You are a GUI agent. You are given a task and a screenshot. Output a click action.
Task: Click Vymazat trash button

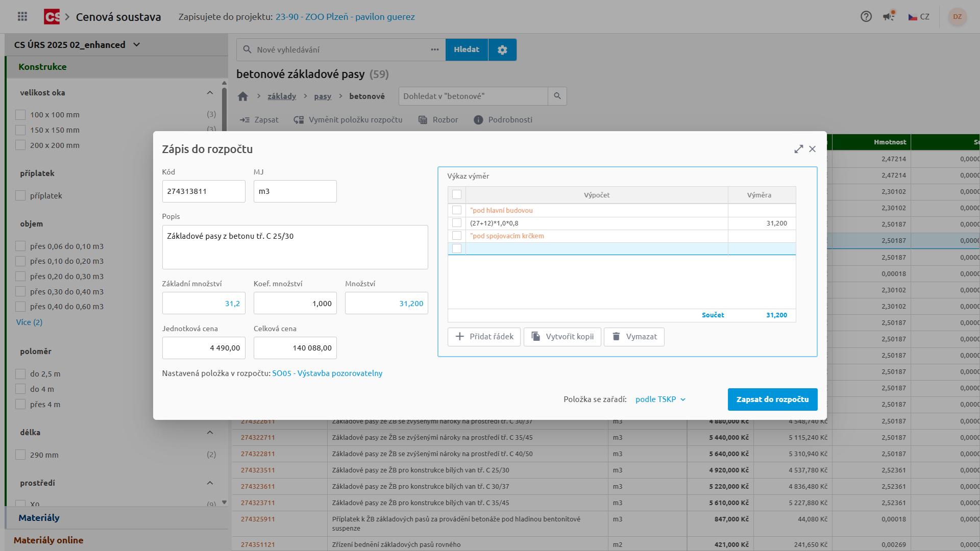pyautogui.click(x=634, y=337)
